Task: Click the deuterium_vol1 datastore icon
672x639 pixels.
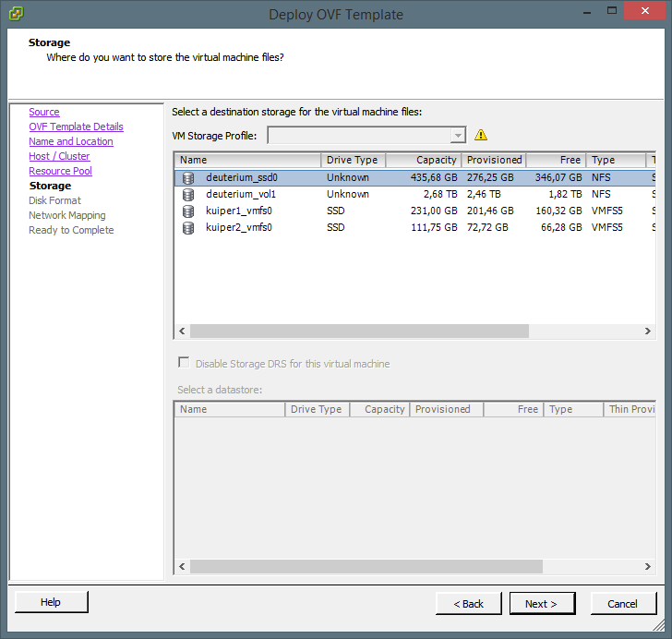Action: pos(188,194)
